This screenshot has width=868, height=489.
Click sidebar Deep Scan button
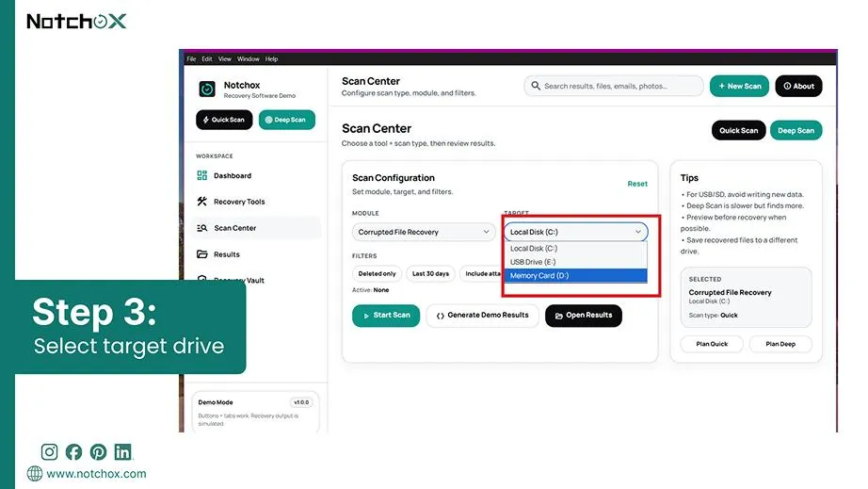287,120
